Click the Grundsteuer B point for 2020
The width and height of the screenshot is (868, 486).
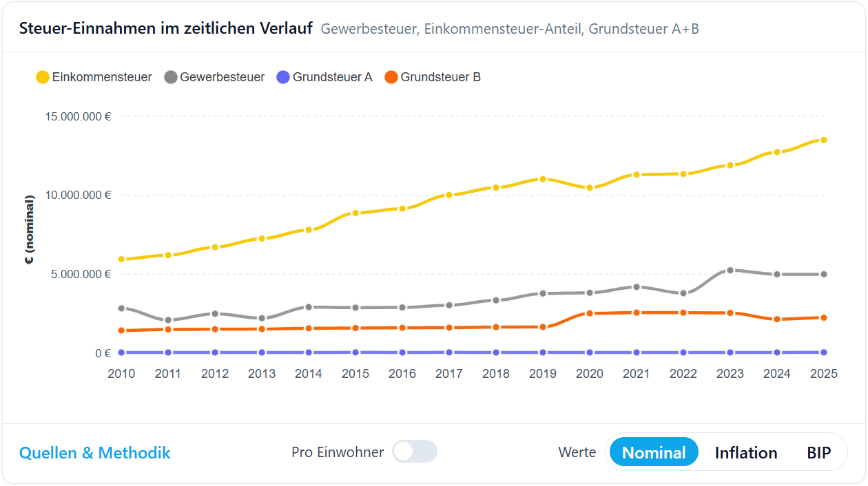tap(589, 313)
